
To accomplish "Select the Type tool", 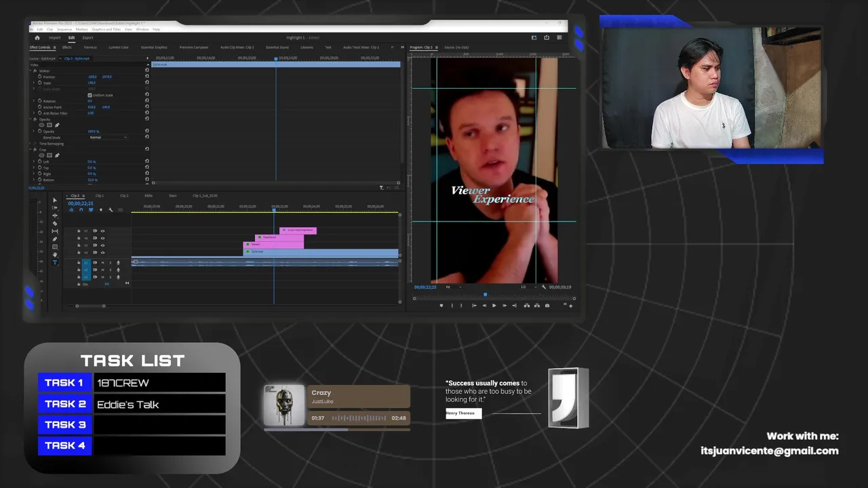I will pyautogui.click(x=55, y=262).
